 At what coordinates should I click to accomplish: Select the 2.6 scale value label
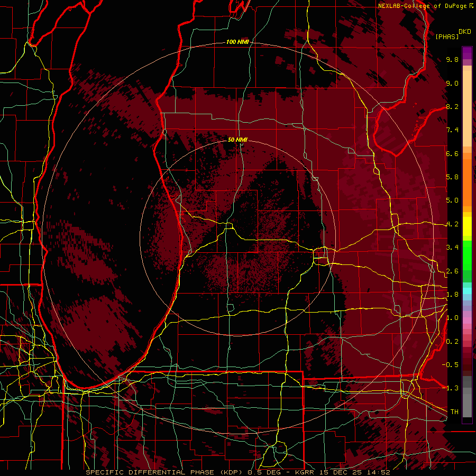click(452, 271)
